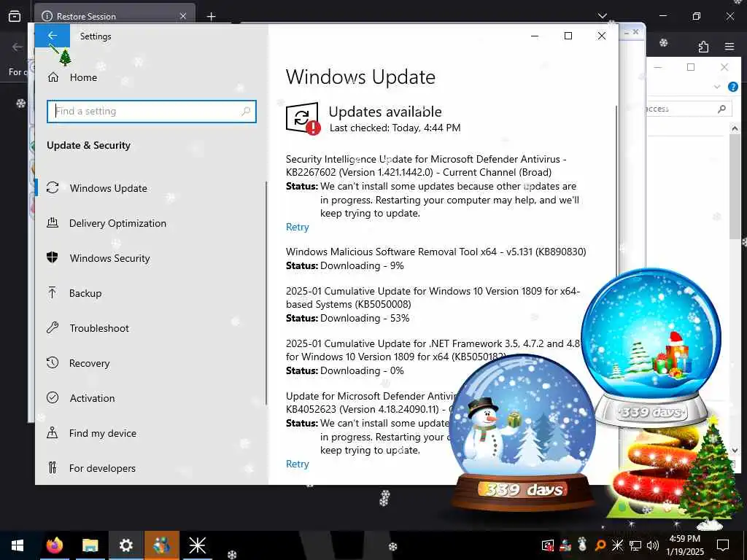Open the Action Center notifications
Image resolution: width=747 pixels, height=560 pixels.
(723, 545)
